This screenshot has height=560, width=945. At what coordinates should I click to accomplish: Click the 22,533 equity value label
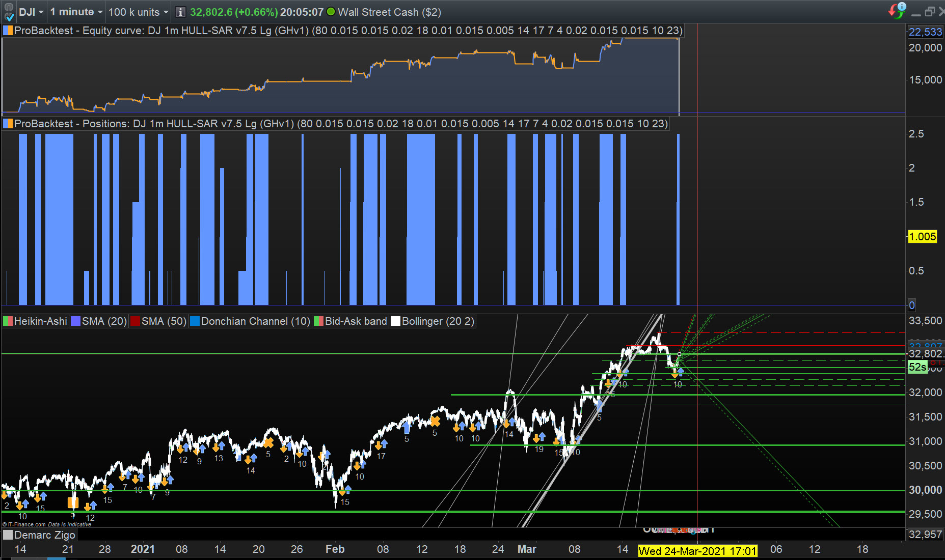(926, 32)
